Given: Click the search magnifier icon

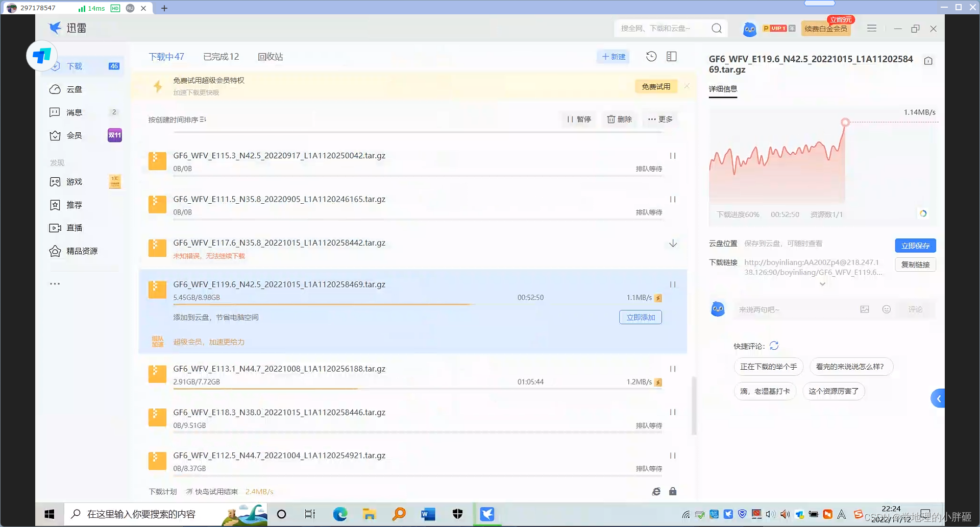Looking at the screenshot, I should [x=717, y=29].
